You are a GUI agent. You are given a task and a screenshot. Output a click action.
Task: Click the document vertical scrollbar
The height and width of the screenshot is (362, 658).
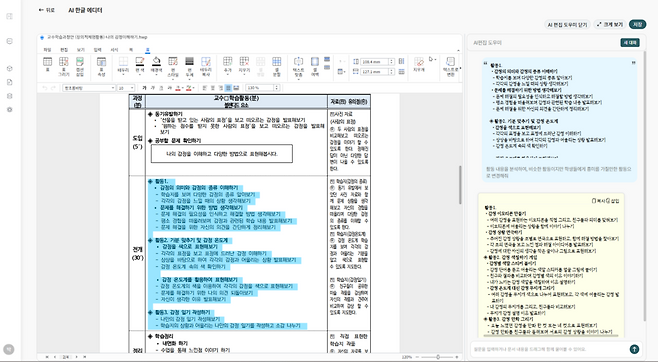[460, 185]
